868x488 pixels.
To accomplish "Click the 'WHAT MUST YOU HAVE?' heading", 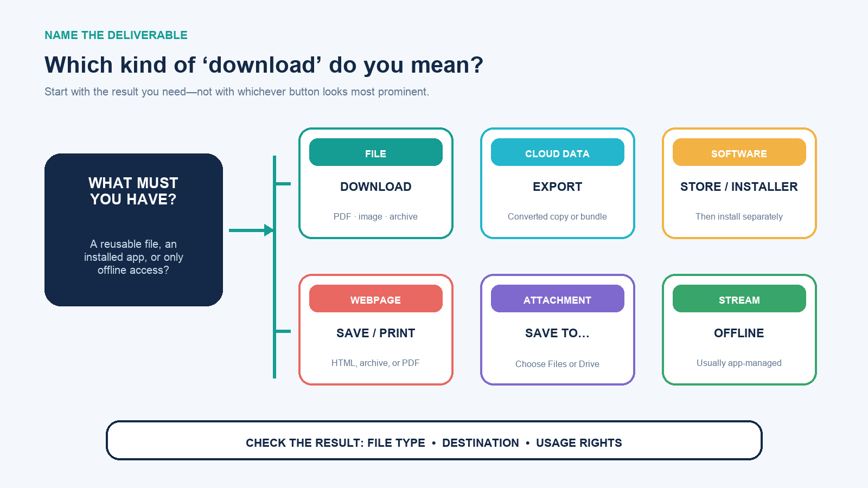I will pyautogui.click(x=133, y=191).
